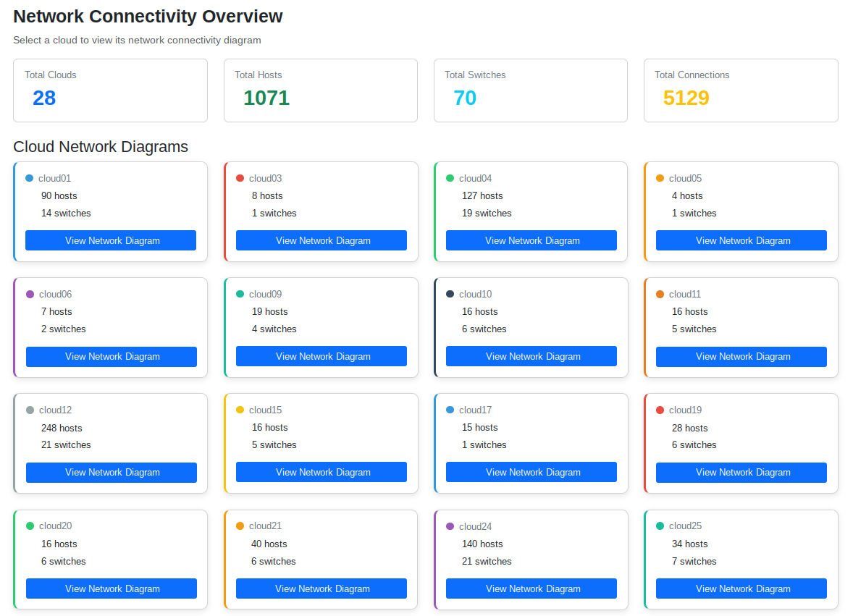
Task: Click the purple dot icon beside cloud06
Action: 30,294
